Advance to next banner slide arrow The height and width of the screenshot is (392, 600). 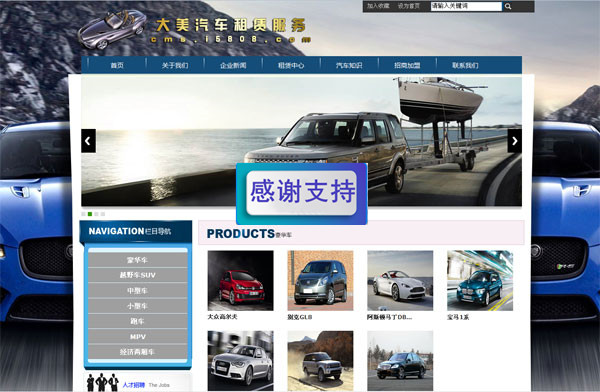(x=514, y=141)
